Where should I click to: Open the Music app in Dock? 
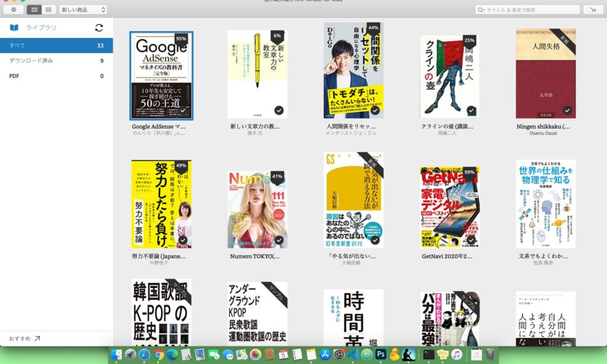pyautogui.click(x=457, y=355)
